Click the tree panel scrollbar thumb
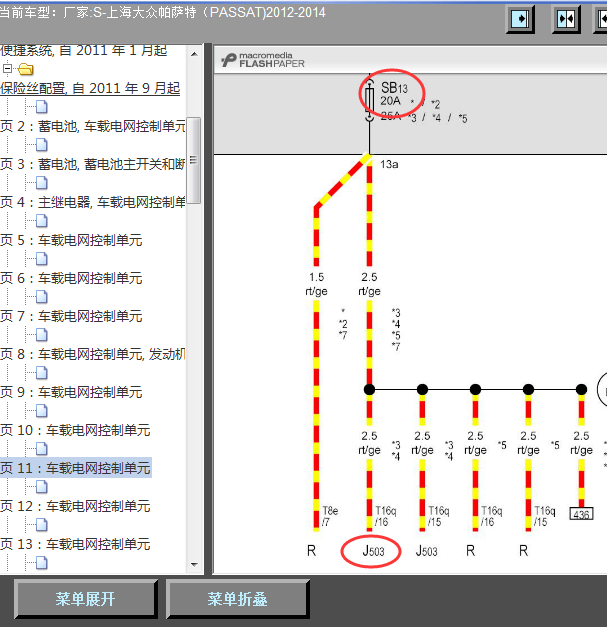This screenshot has height=627, width=607. (194, 160)
